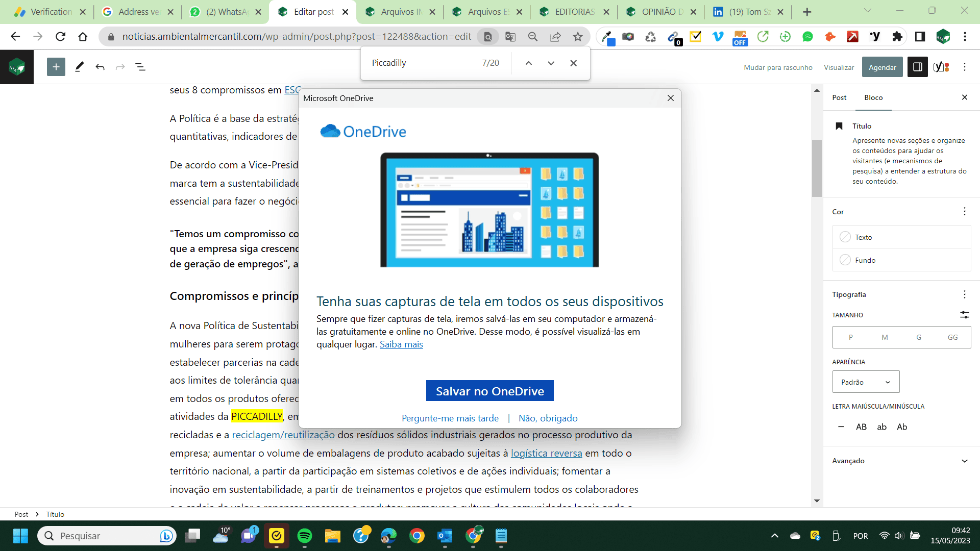Screen dimensions: 980x551
Task: Select the pencil Tools icon
Action: point(79,67)
